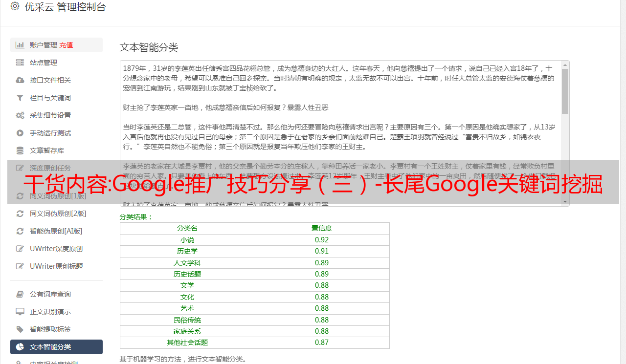This screenshot has height=364, width=626.
Task: Click the 0.87 confidence value
Action: 322,343
